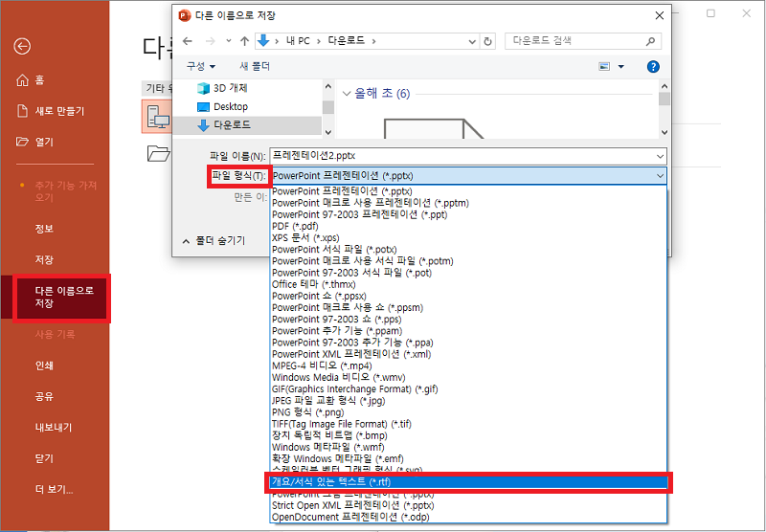
Task: Choose 확장 Windows 메타파일 (*.emf)
Action: click(x=338, y=458)
